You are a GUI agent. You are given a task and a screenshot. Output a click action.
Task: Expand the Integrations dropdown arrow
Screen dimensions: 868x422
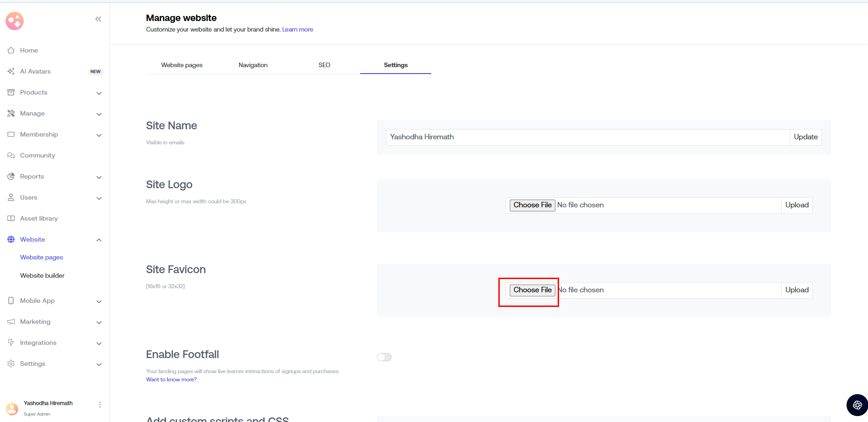[x=99, y=343]
